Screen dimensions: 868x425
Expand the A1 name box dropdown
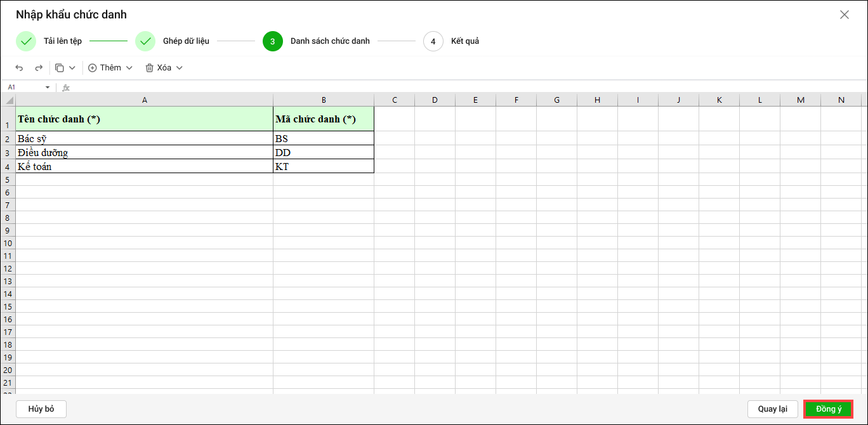click(x=48, y=88)
